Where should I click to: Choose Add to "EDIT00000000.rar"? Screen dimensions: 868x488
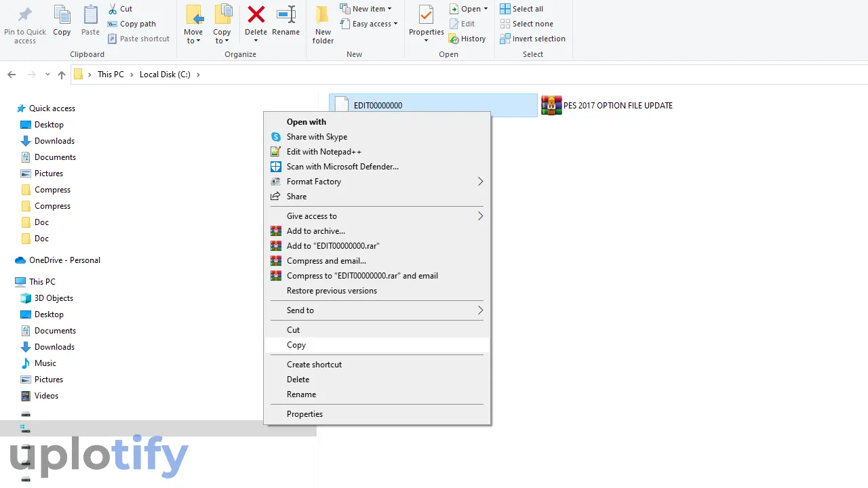click(376, 246)
